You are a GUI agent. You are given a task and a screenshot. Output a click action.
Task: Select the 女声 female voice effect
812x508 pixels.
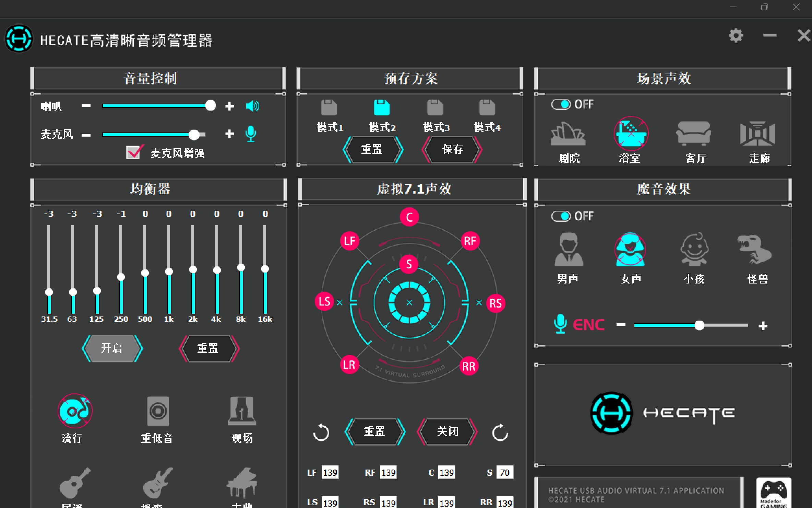[x=630, y=250]
